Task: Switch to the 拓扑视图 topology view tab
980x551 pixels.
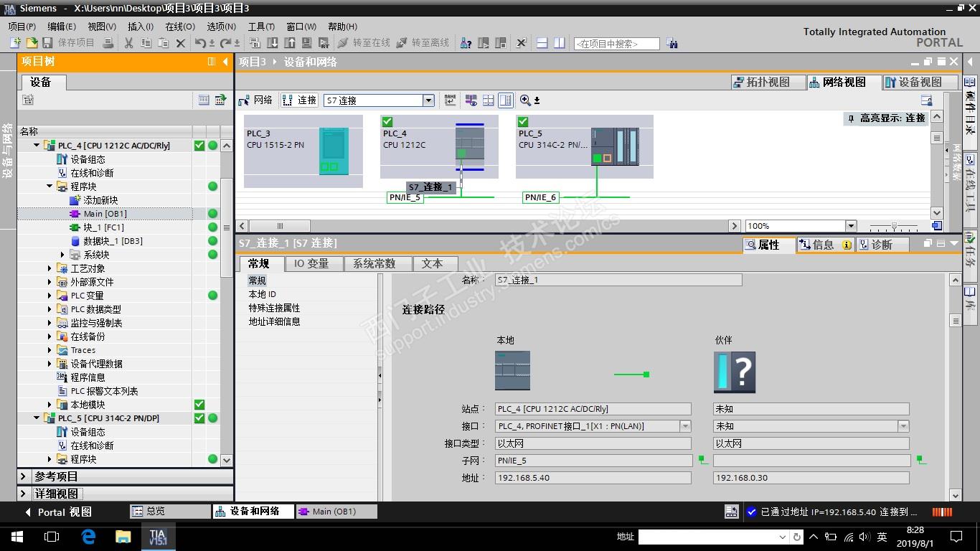Action: (x=768, y=83)
